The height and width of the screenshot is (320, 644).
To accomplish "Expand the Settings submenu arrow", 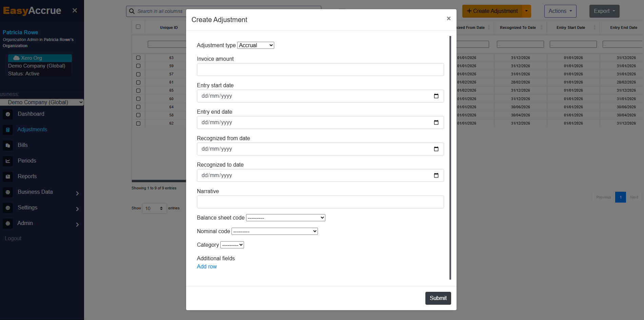I will click(x=77, y=209).
